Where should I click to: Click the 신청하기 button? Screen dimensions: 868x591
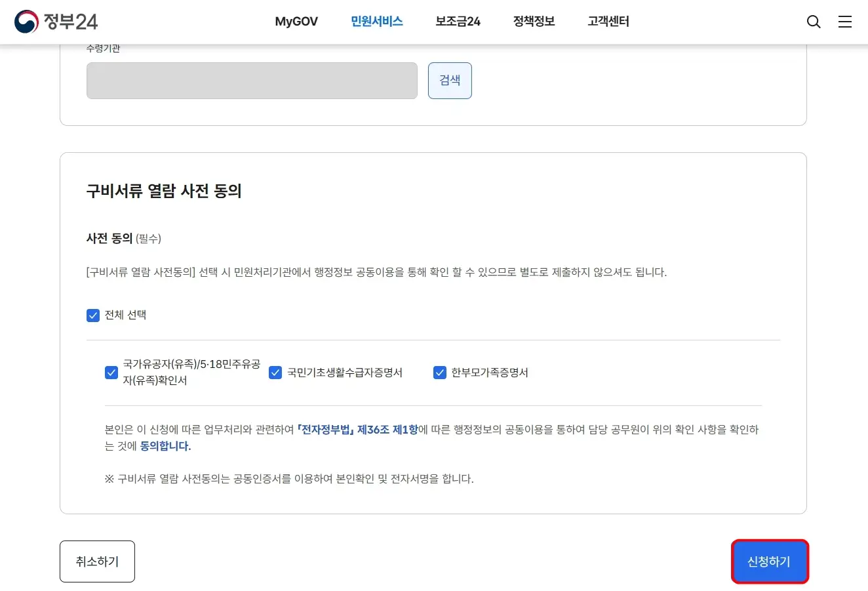770,561
